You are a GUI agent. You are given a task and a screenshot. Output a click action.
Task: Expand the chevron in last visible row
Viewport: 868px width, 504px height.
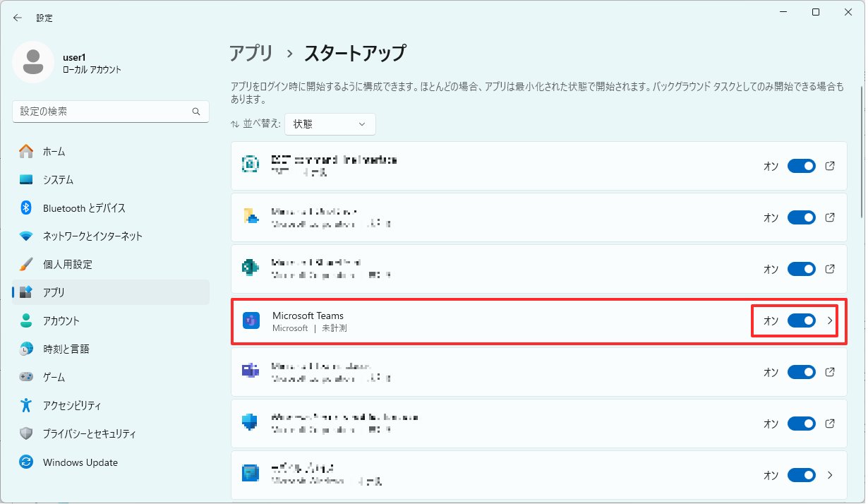(x=831, y=475)
